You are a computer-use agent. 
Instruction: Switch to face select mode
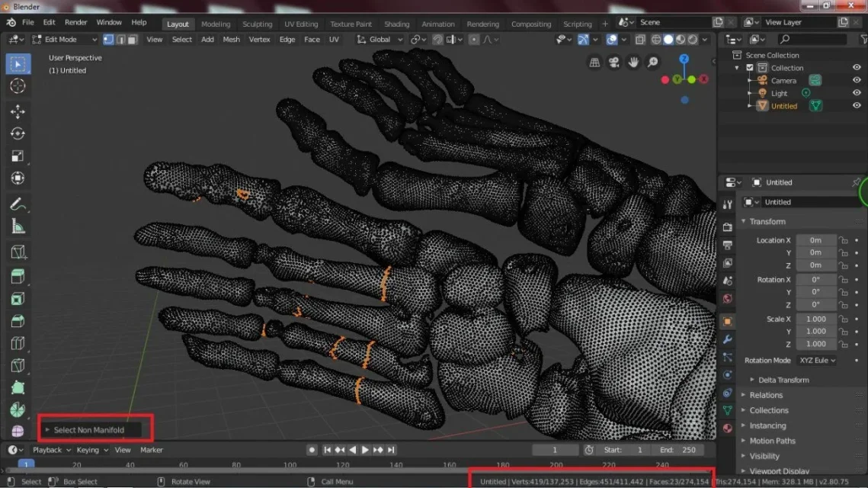point(133,40)
